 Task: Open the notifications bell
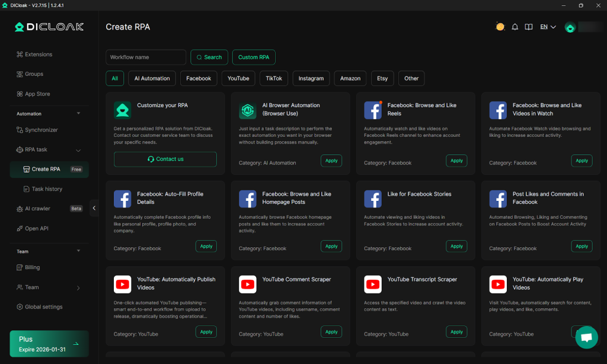point(515,27)
